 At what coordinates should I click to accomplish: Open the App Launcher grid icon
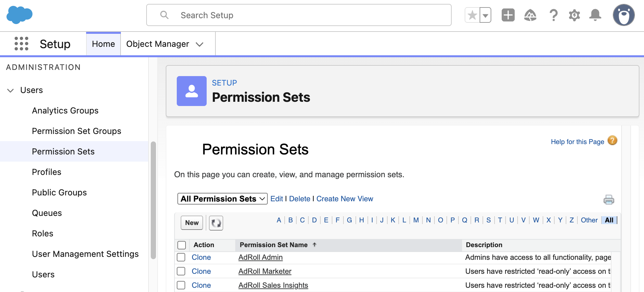point(21,44)
